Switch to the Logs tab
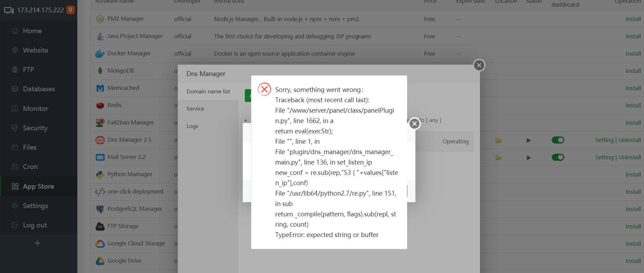Screen dimensions: 644x273 click(x=192, y=126)
